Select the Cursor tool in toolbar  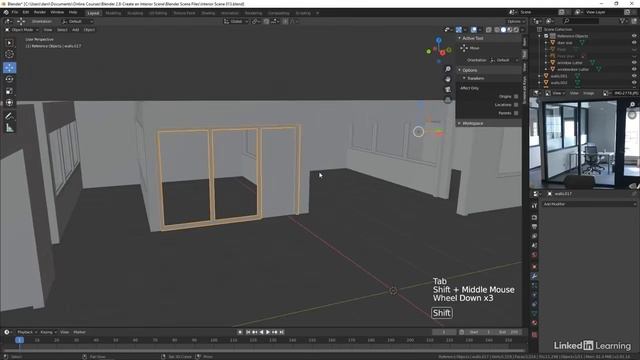pos(9,54)
